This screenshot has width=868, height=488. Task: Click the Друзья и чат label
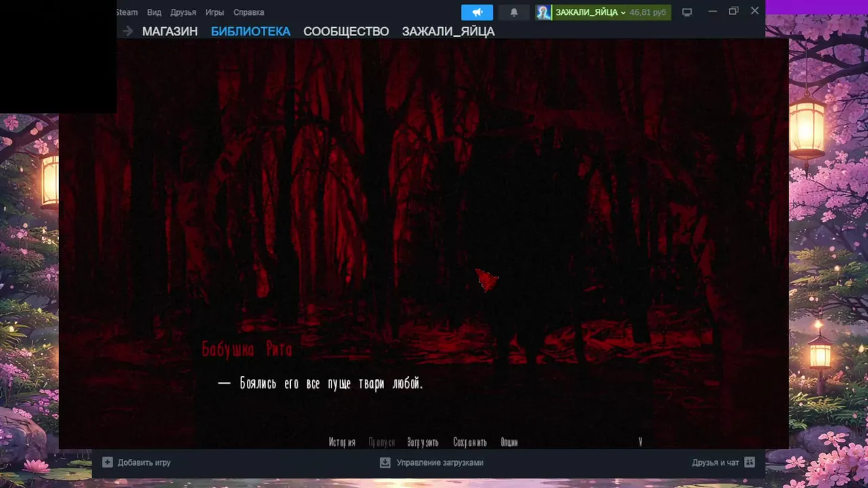(x=715, y=462)
